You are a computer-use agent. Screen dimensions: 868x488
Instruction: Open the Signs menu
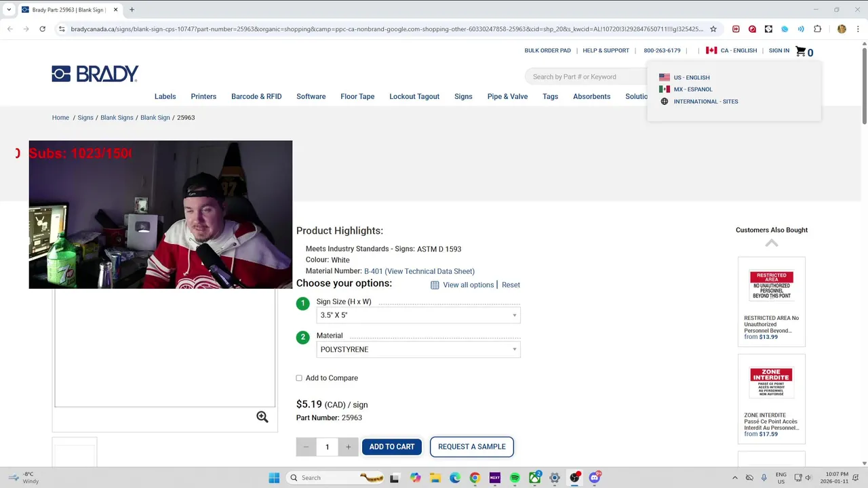coord(463,96)
